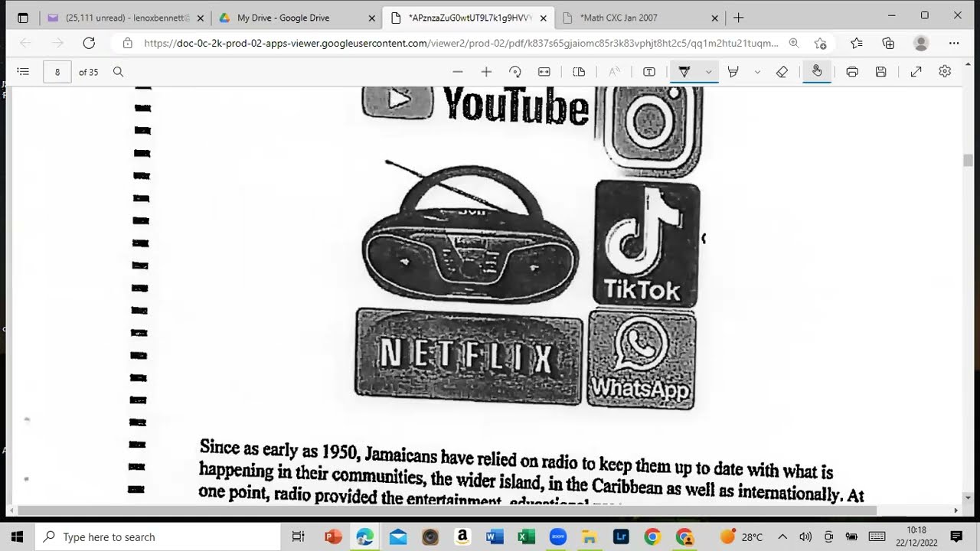Open the clock showing 10:18 22/12/2022
This screenshot has width=980, height=551.
(916, 536)
